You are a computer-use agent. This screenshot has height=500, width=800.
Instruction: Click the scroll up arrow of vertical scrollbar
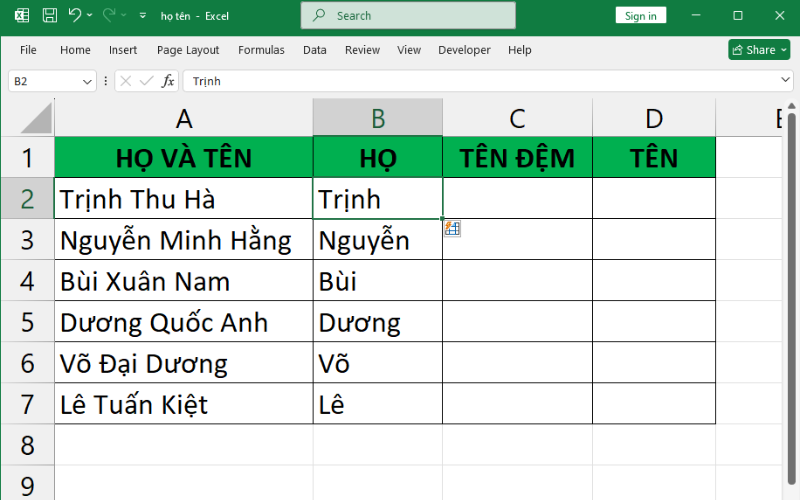[791, 106]
